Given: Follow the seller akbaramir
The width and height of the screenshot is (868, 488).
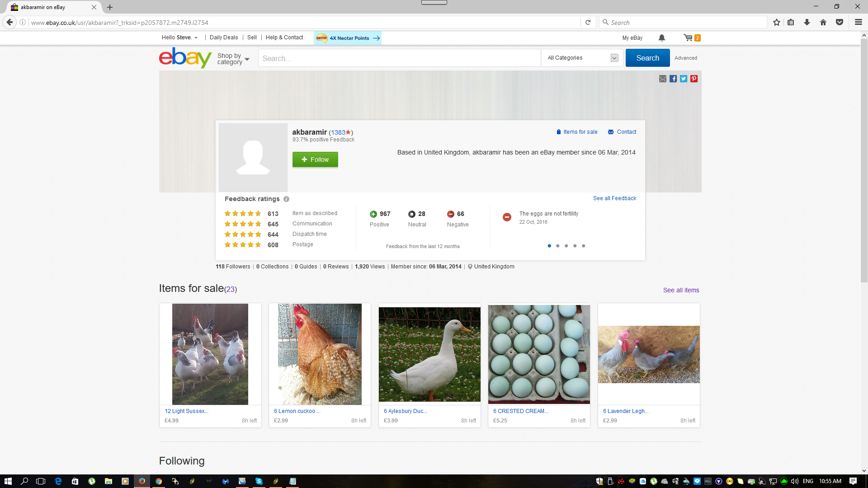Looking at the screenshot, I should pos(315,160).
